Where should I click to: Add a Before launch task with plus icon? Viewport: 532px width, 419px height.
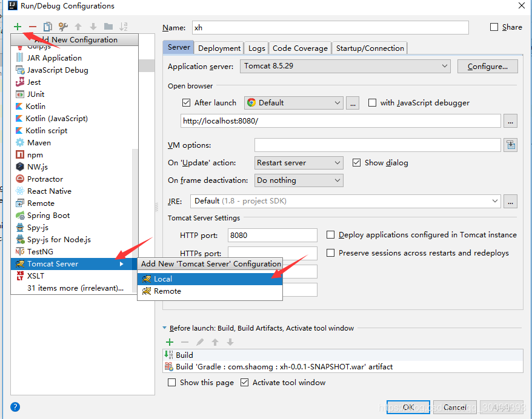tap(170, 342)
